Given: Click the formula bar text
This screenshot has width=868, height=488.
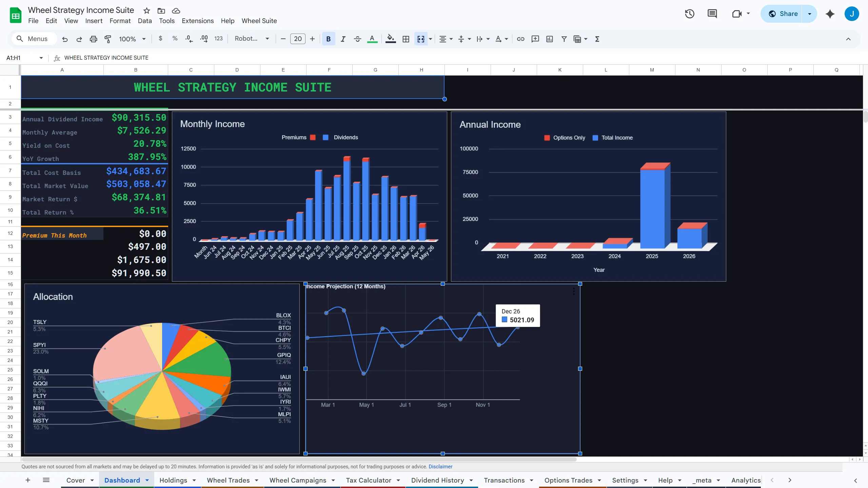Looking at the screenshot, I should (106, 58).
